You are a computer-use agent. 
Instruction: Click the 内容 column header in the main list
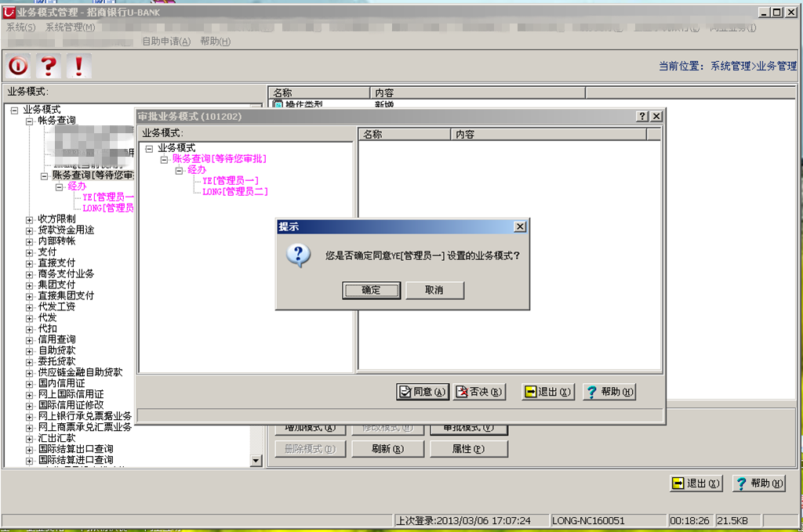pos(478,92)
